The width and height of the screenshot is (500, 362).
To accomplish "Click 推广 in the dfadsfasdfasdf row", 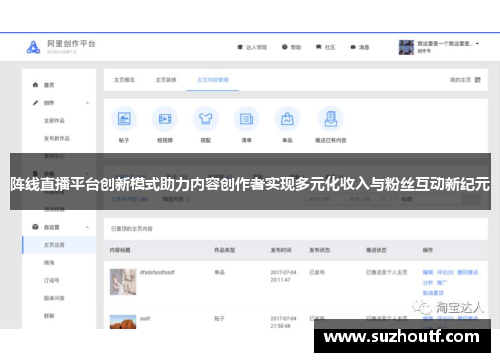I will pyautogui.click(x=442, y=283).
